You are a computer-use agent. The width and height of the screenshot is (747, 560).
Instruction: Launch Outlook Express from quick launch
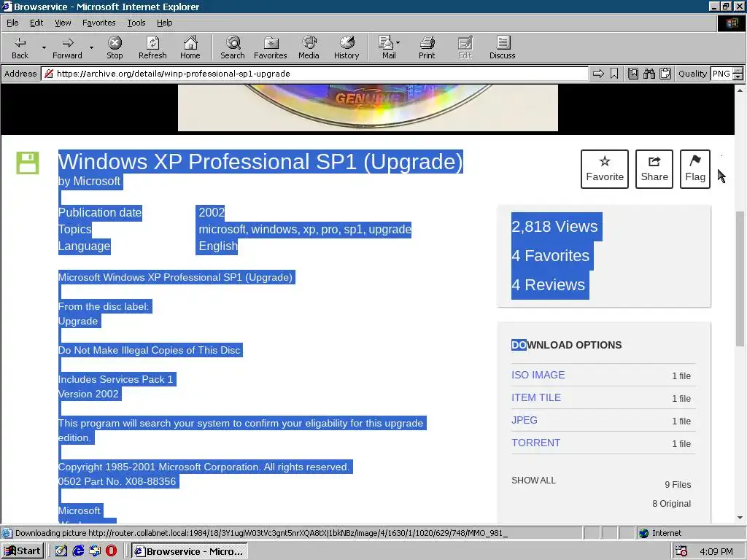[95, 551]
